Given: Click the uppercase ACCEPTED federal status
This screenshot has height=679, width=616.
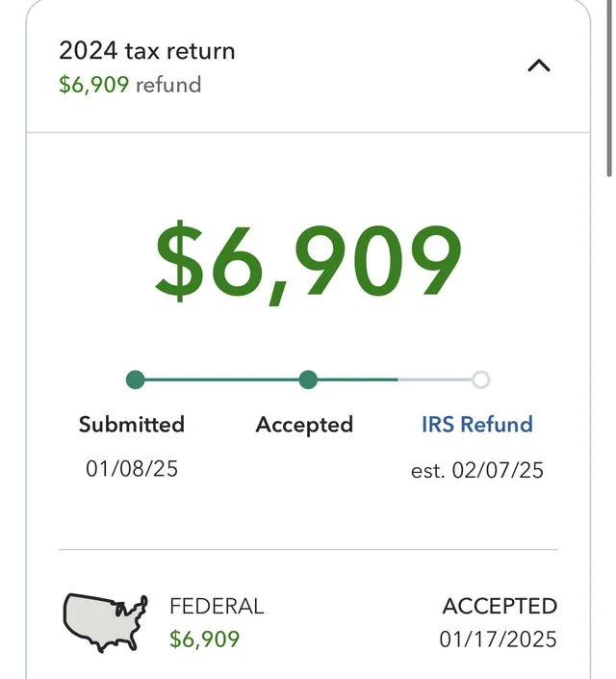Looking at the screenshot, I should pos(500,607).
